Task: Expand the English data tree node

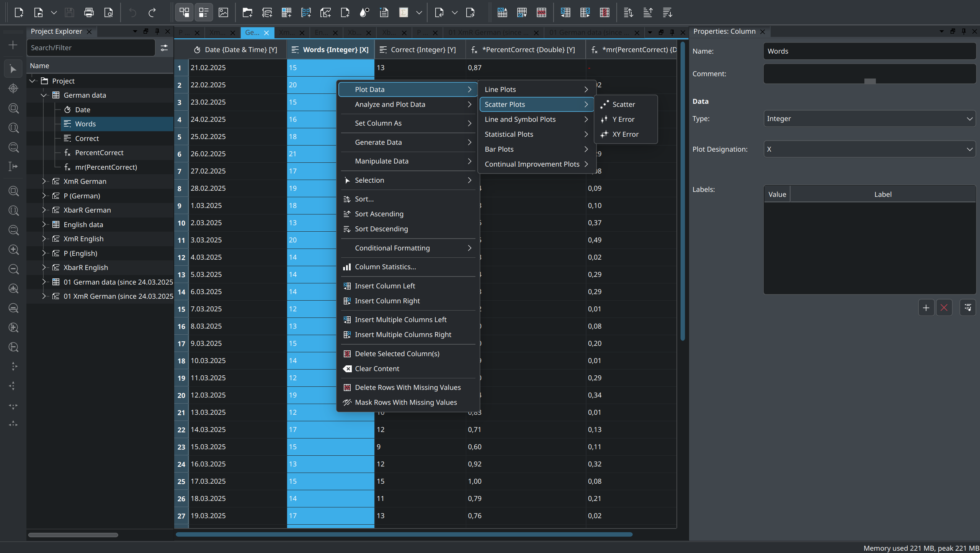Action: pyautogui.click(x=44, y=224)
